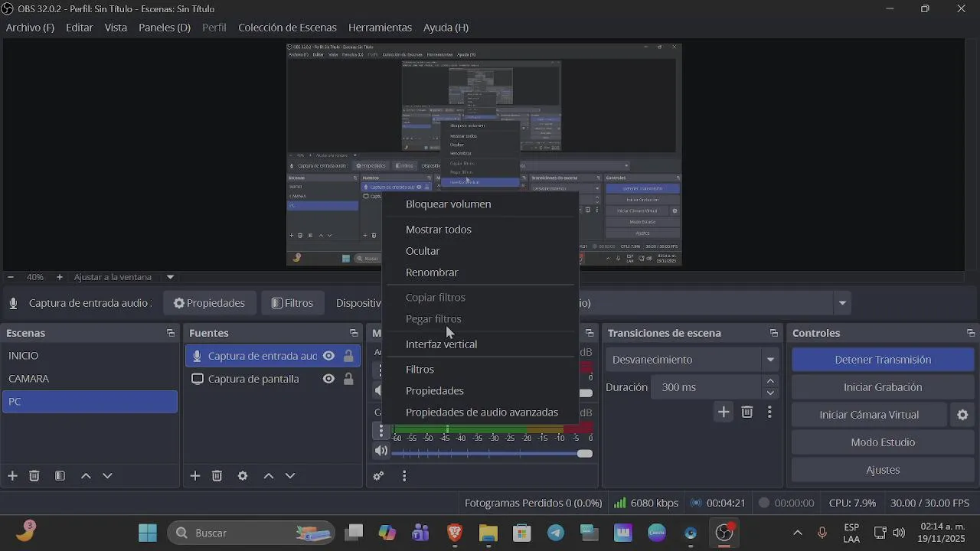Open Windows Start menu
This screenshot has height=551, width=980.
pyautogui.click(x=148, y=533)
